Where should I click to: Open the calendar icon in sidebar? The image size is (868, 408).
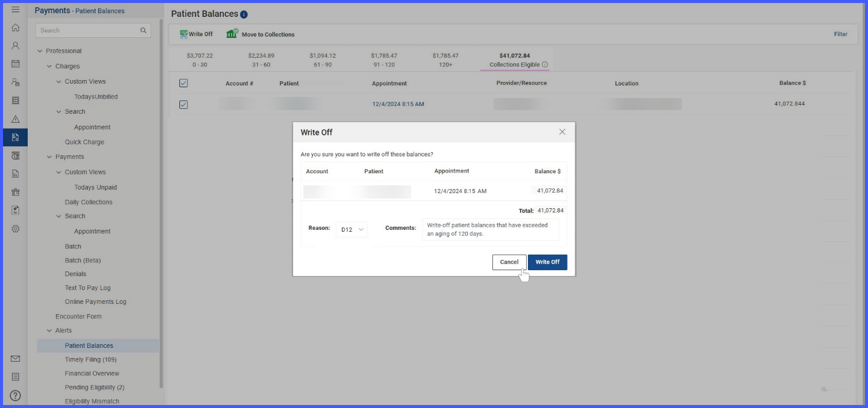point(16,64)
